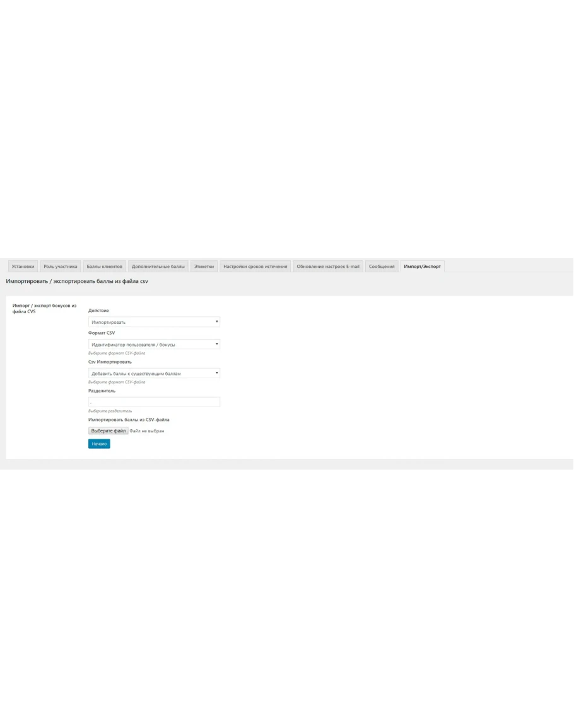Select the Импорт/Экспорт tab
574x728 pixels.
[x=423, y=267]
